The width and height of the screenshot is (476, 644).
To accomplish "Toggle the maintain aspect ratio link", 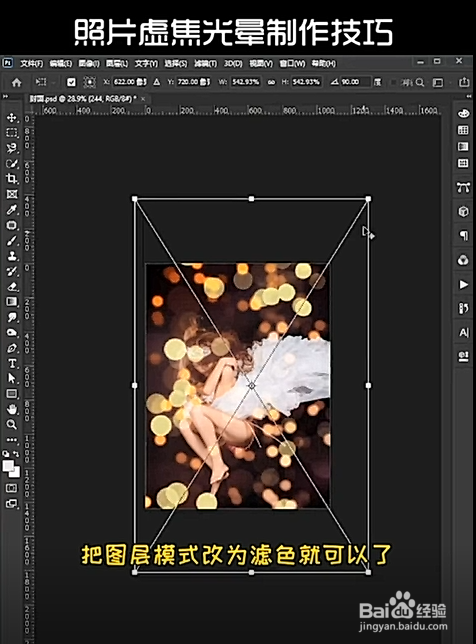I will click(271, 82).
